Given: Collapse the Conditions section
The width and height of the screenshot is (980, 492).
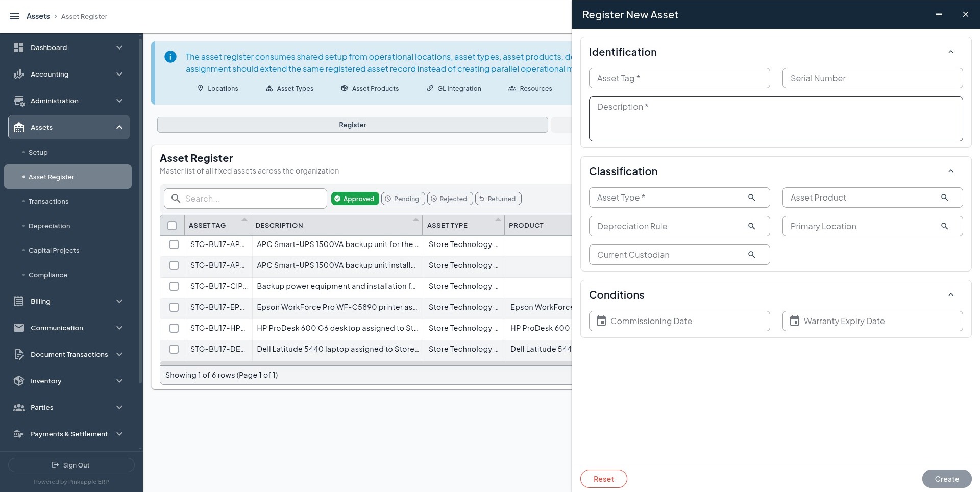Looking at the screenshot, I should click(x=950, y=295).
